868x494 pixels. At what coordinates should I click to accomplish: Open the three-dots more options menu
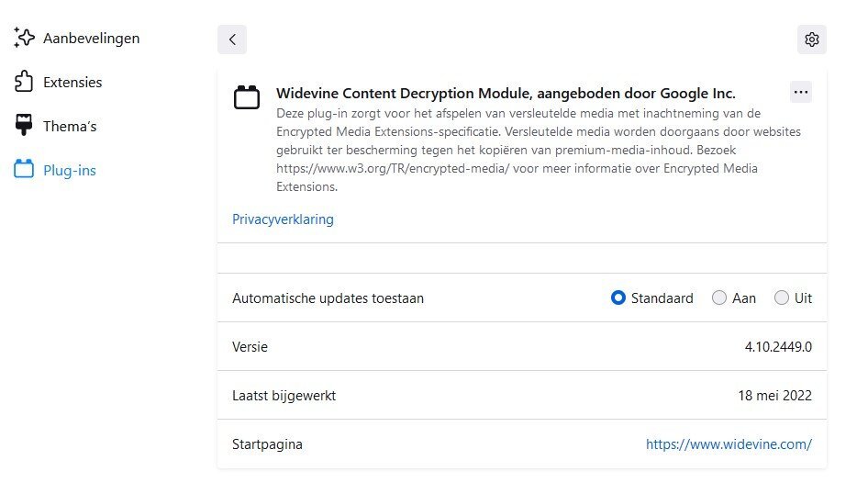tap(800, 92)
